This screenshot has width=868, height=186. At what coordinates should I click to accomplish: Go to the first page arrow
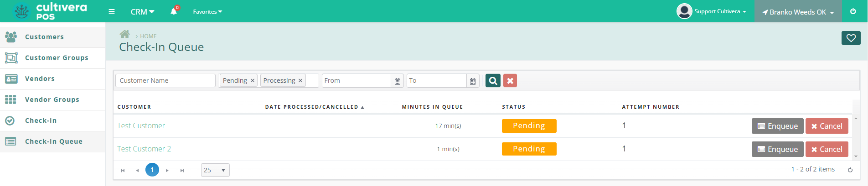click(x=123, y=170)
